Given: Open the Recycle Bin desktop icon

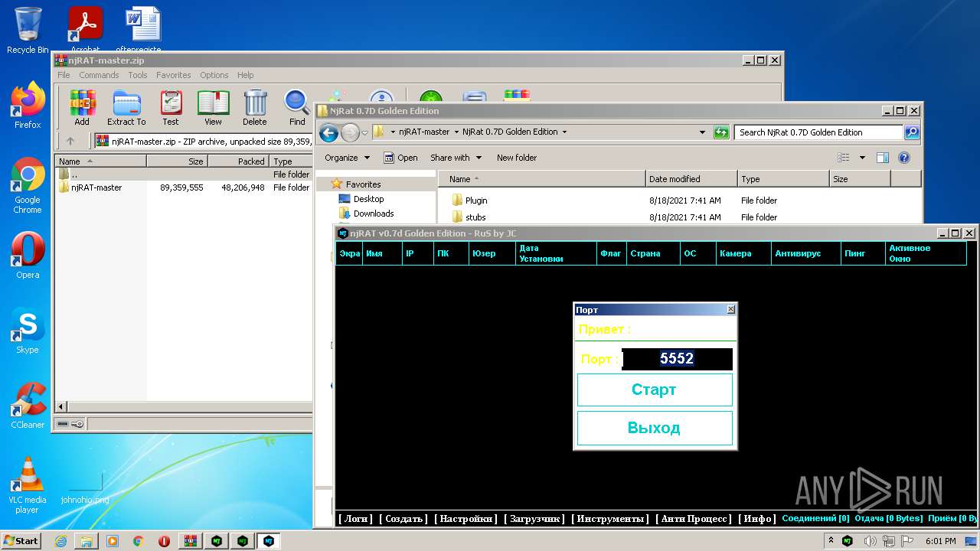Looking at the screenshot, I should click(28, 31).
